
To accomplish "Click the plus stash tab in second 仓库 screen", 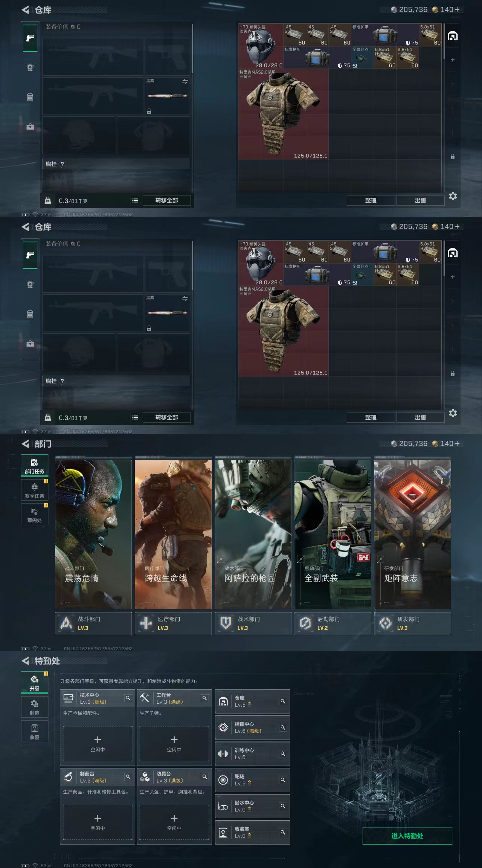I will click(x=453, y=277).
